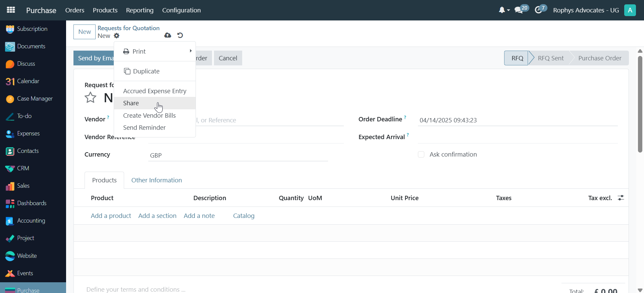The width and height of the screenshot is (644, 293).
Task: Click Add a product link
Action: click(x=111, y=216)
